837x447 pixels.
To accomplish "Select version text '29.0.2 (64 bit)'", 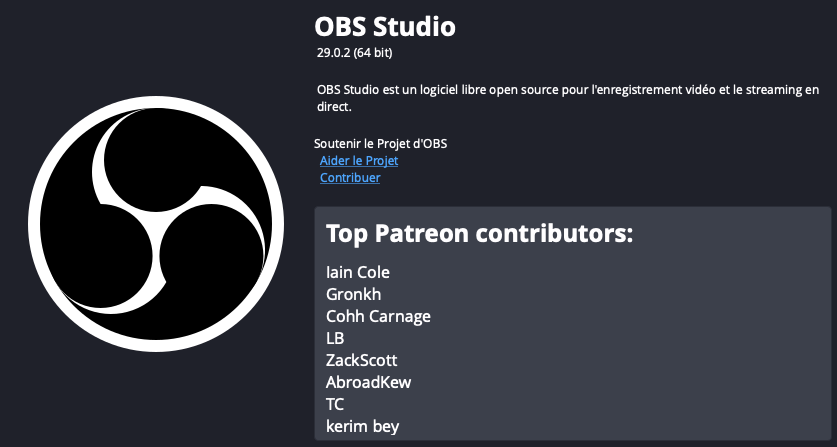I will tap(354, 53).
